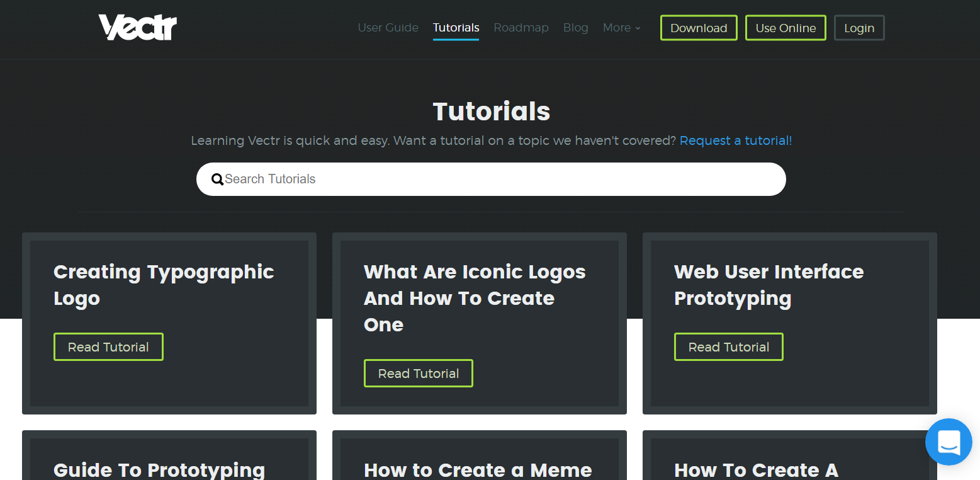The width and height of the screenshot is (980, 480).
Task: Select Web User Interface Prototyping title
Action: 769,285
